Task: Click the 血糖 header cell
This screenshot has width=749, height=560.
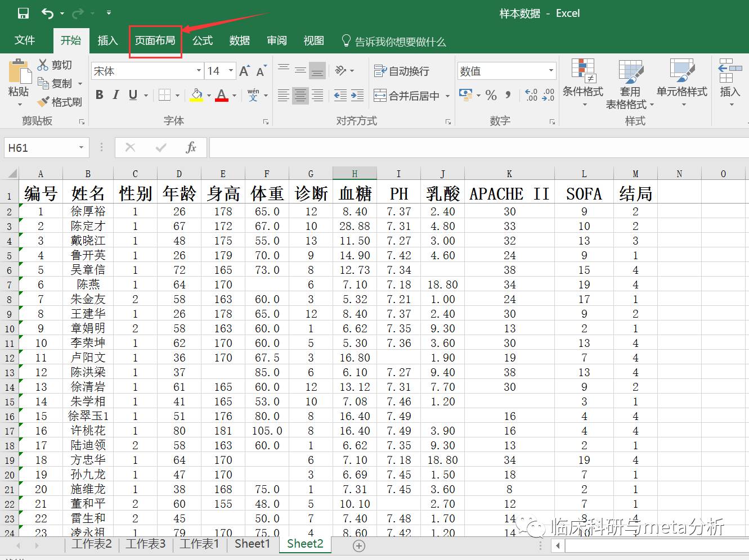Action: 355,193
